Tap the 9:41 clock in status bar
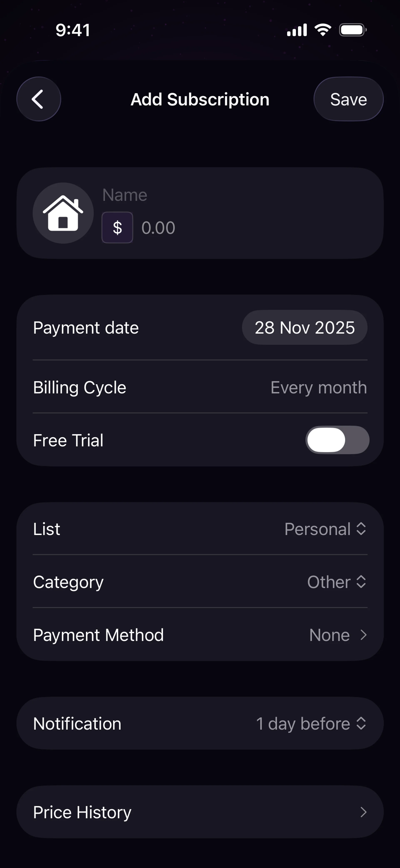This screenshot has height=868, width=400. click(x=73, y=30)
